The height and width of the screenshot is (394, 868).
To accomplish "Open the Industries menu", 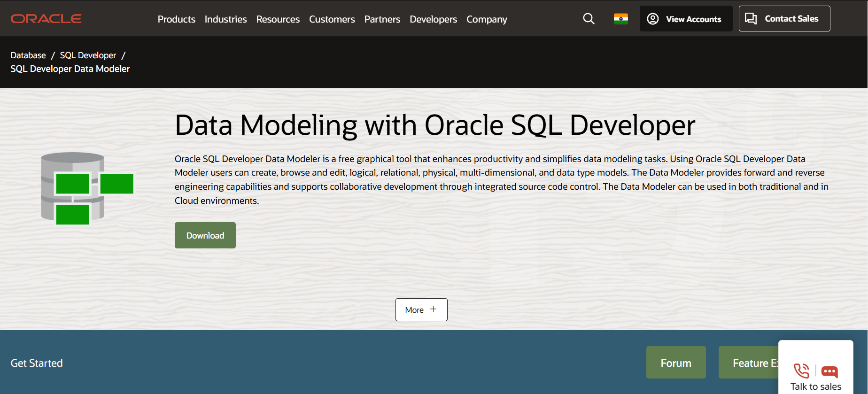I will click(225, 19).
